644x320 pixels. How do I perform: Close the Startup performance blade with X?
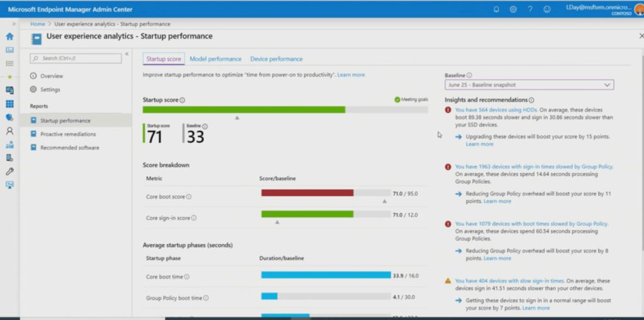[x=641, y=36]
